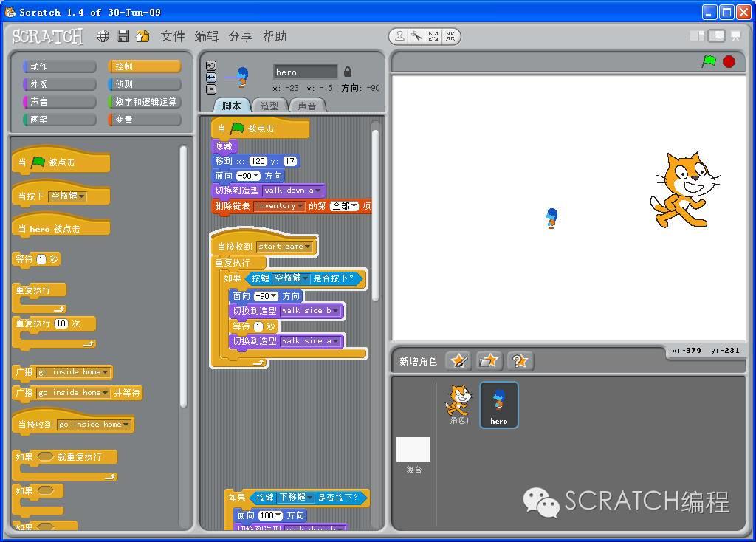This screenshot has width=756, height=542.
Task: Open the start game message dropdown
Action: pyautogui.click(x=307, y=247)
